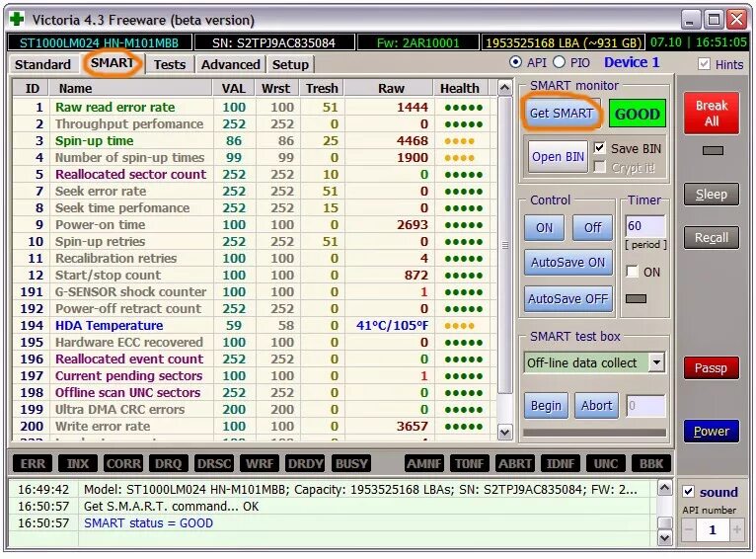Toggle the Hints checkbox
The width and height of the screenshot is (756, 559).
click(x=704, y=63)
